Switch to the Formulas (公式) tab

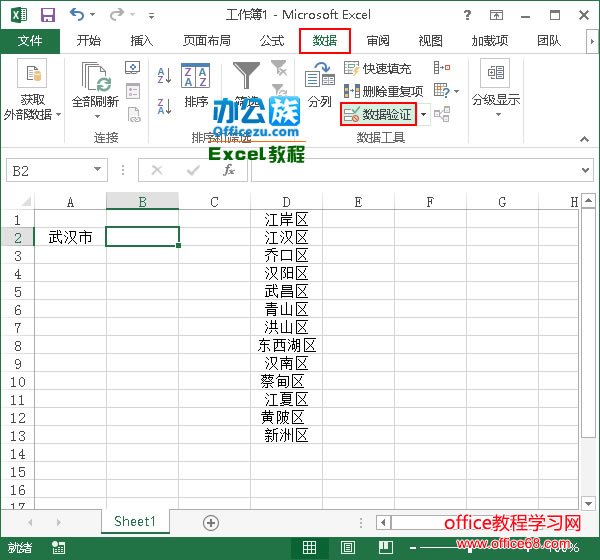pyautogui.click(x=272, y=41)
